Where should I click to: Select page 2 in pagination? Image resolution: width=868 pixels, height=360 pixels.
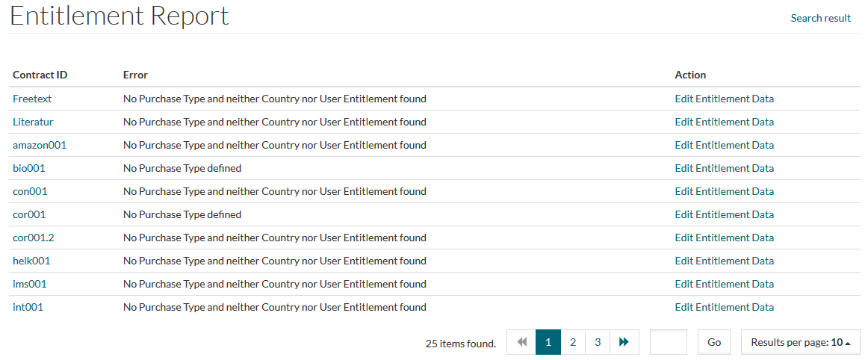click(573, 342)
